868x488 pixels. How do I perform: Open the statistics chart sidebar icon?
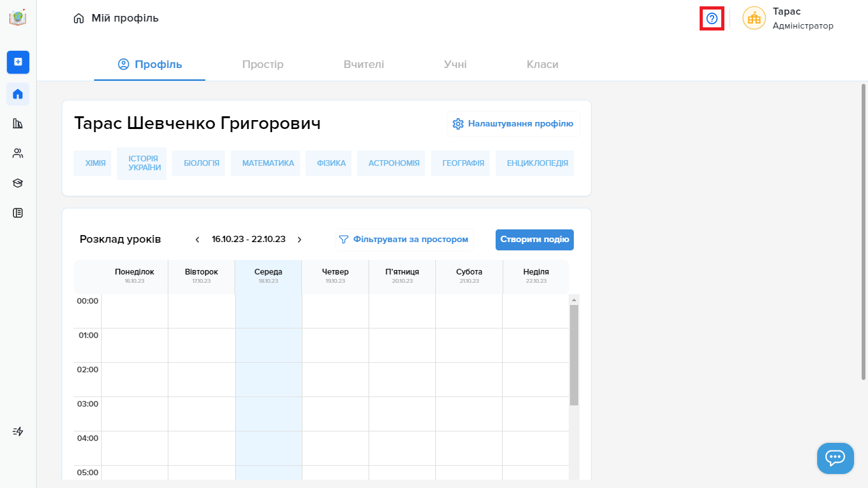click(x=18, y=123)
